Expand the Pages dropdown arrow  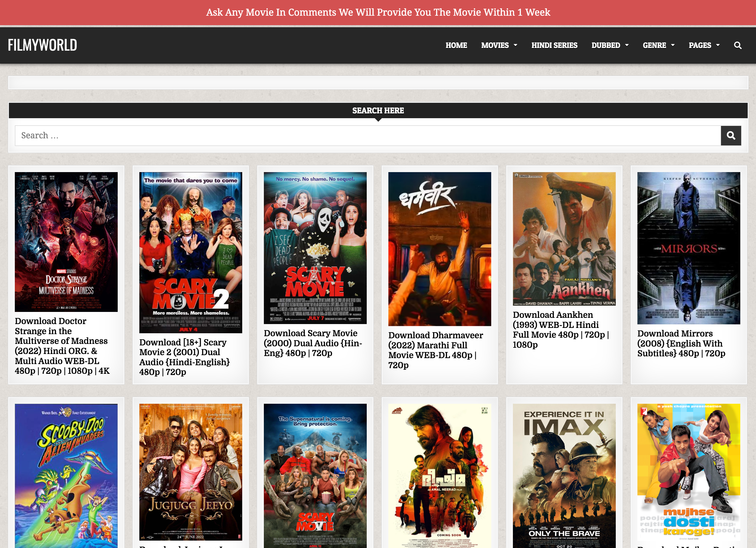(718, 45)
